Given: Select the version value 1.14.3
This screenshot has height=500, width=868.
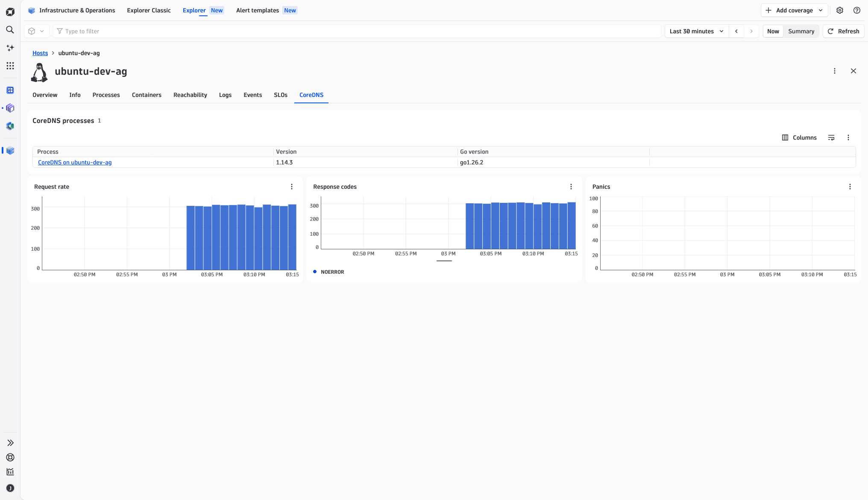Looking at the screenshot, I should [x=284, y=162].
